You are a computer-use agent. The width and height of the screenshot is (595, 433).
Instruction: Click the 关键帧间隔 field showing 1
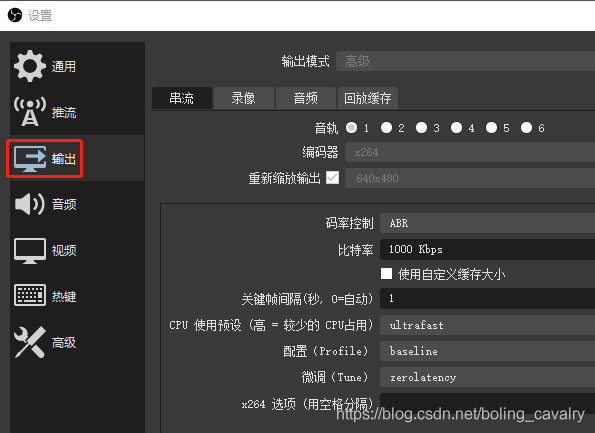point(487,298)
